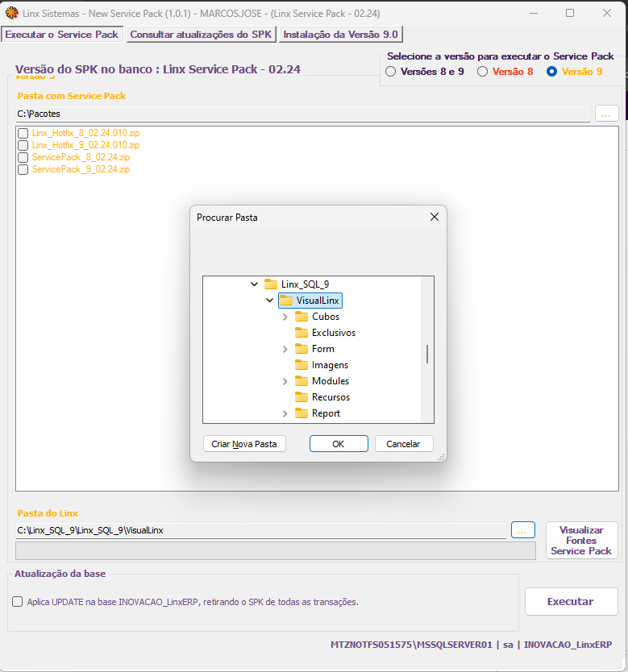Click the Linx_SQL_9 folder icon
This screenshot has height=672, width=628.
pyautogui.click(x=271, y=284)
